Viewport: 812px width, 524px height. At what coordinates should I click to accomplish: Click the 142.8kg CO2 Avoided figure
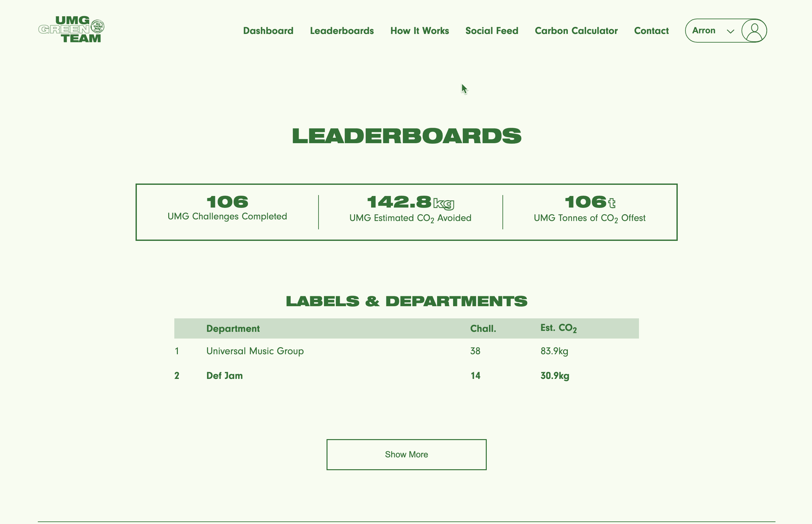click(410, 202)
